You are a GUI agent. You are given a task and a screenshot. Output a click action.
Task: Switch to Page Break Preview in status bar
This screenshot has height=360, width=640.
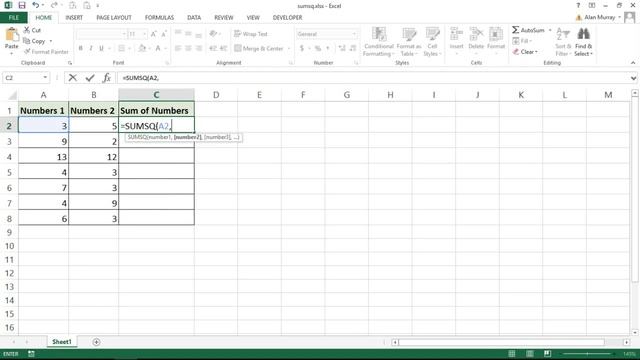547,353
